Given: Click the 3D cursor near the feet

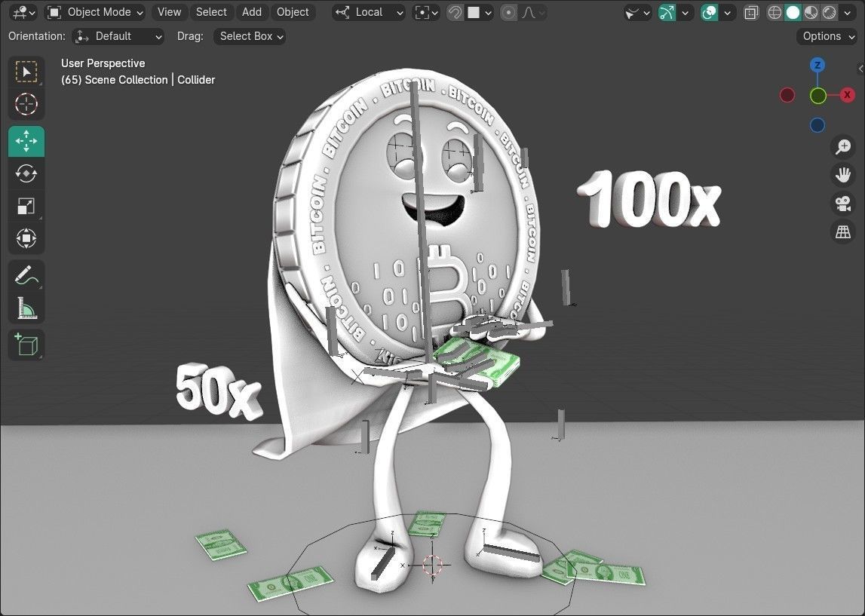Looking at the screenshot, I should point(433,565).
